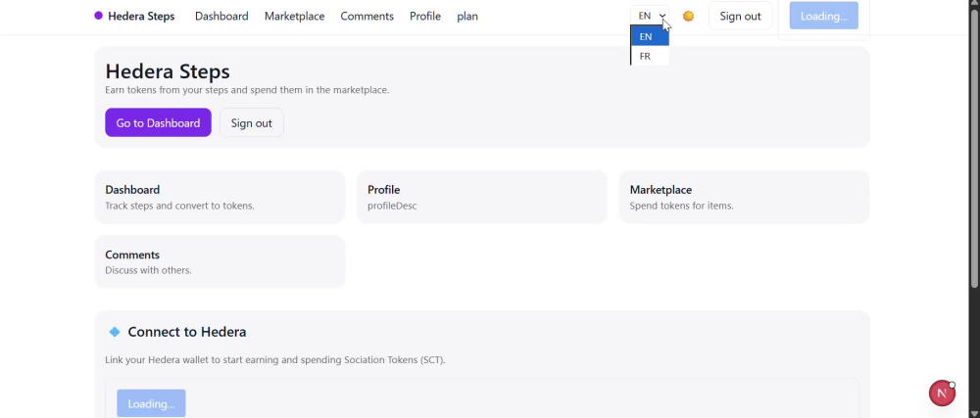Click the purple Hedera Steps logo dot
This screenshot has width=980, height=418.
tap(98, 17)
